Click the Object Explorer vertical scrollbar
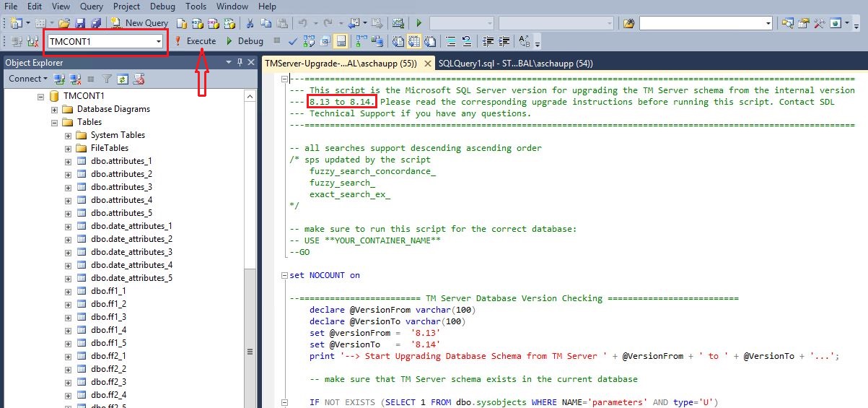Screen dimensions: 868x408 click(x=250, y=248)
